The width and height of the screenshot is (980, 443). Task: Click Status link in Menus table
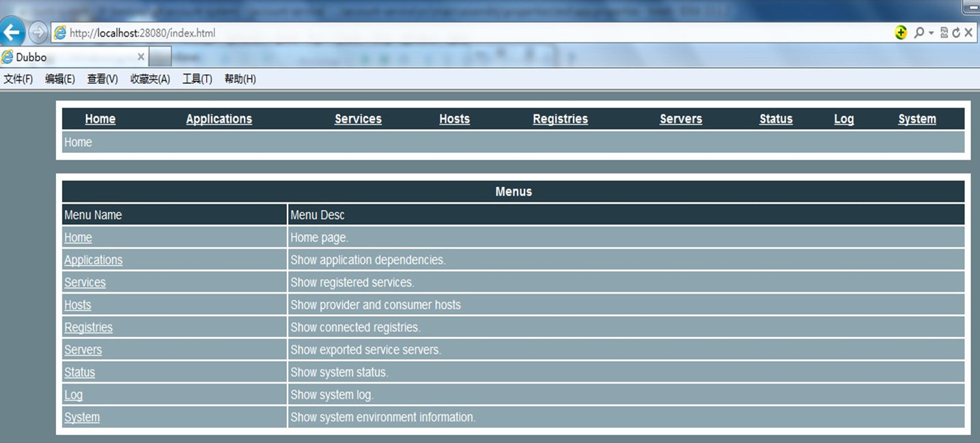pos(79,373)
